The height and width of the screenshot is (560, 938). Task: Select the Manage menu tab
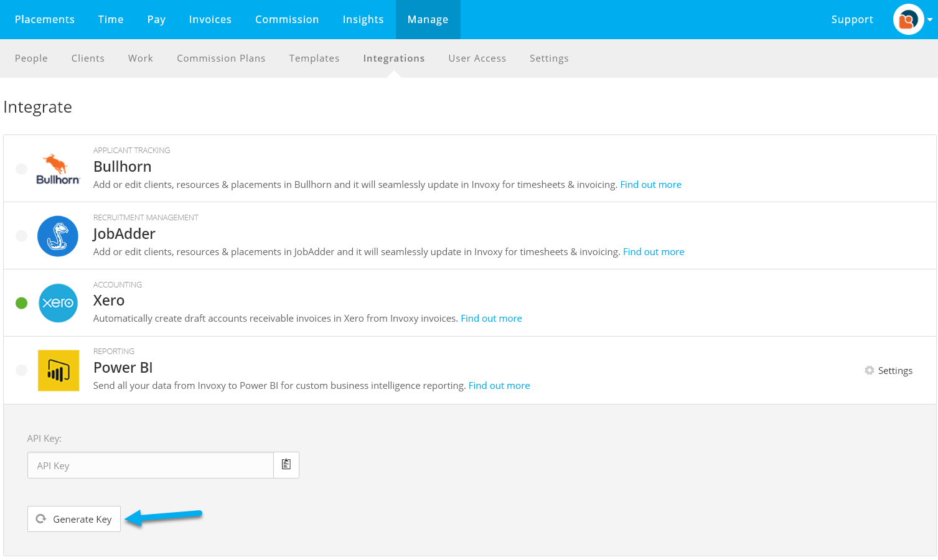tap(428, 19)
